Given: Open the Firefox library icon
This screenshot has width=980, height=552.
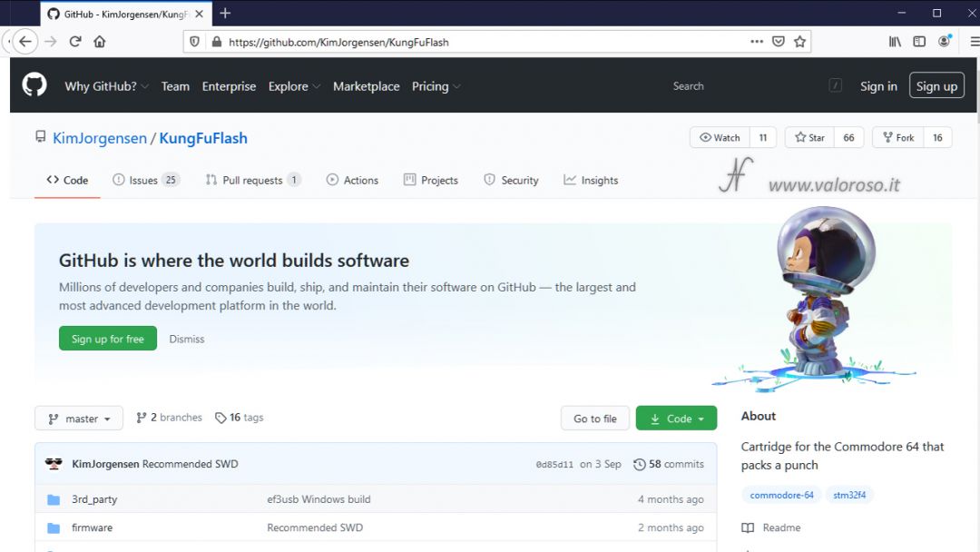Looking at the screenshot, I should pyautogui.click(x=895, y=42).
